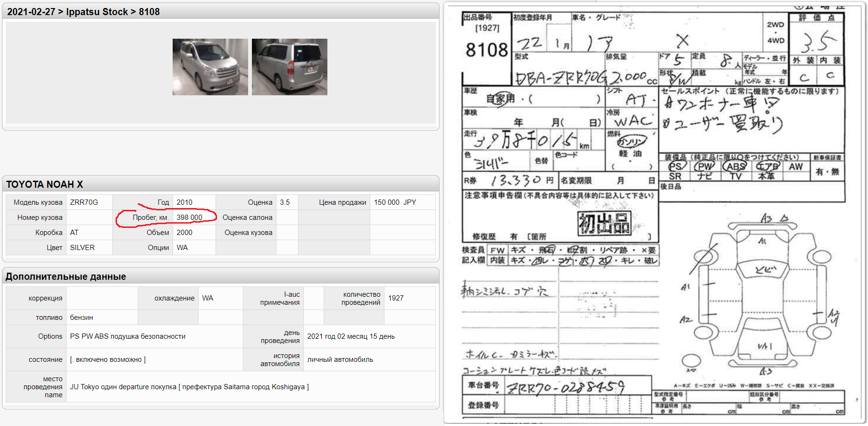This screenshot has height=426, width=868.
Task: Select auction date '2021 год 02 месяц 15 день'
Action: point(351,336)
